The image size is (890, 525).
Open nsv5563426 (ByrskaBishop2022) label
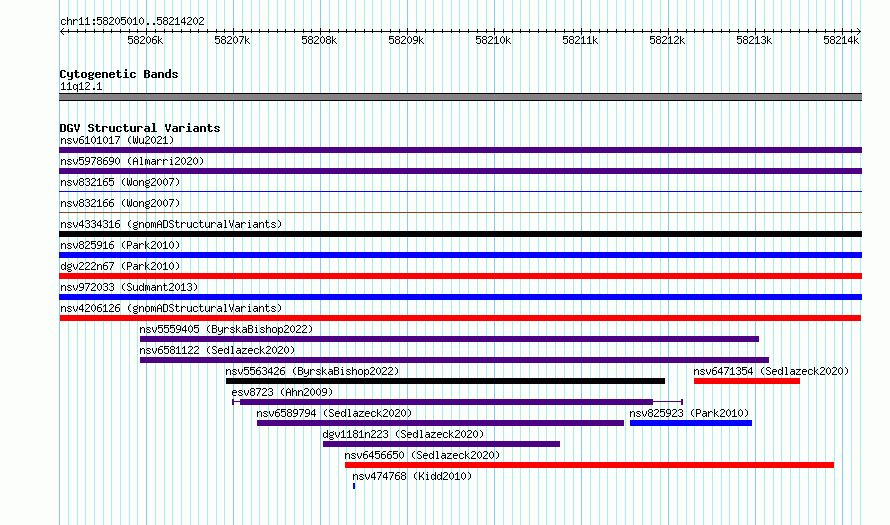tap(312, 371)
